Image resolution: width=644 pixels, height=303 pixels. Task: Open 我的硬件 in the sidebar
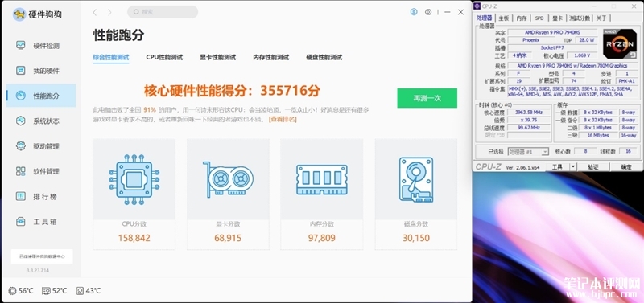point(41,71)
